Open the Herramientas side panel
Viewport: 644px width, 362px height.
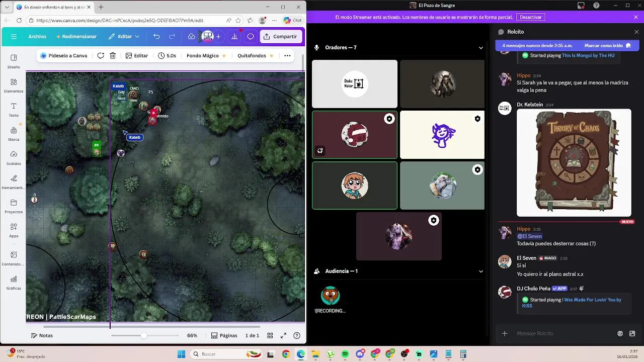click(14, 182)
